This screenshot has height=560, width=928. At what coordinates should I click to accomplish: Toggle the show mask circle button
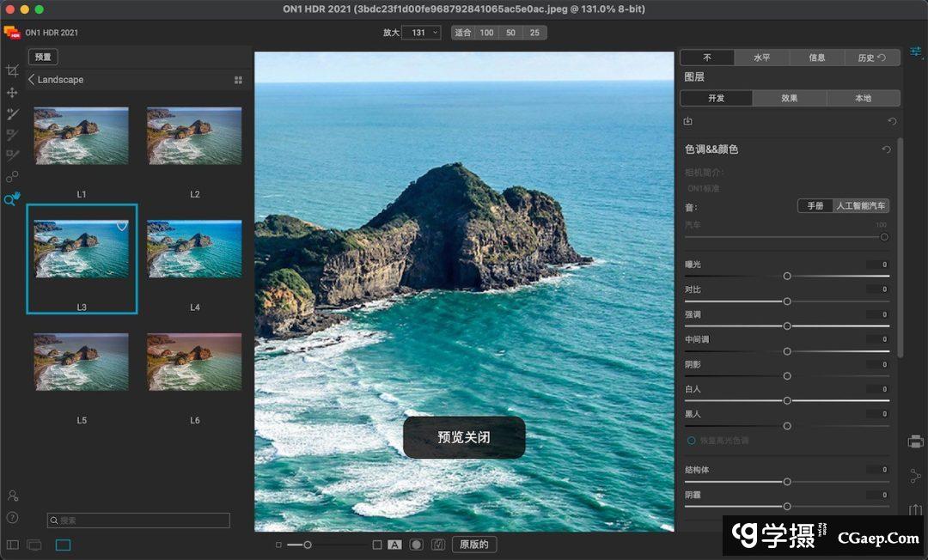coord(416,545)
